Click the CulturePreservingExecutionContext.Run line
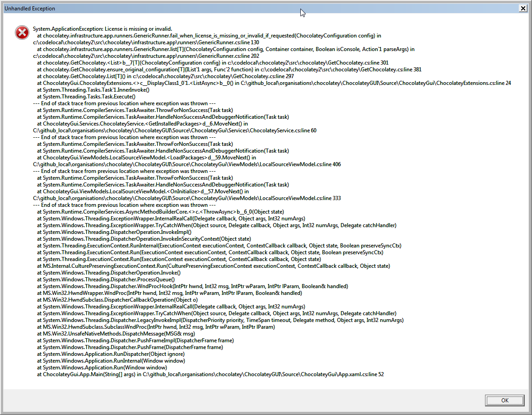532x415 pixels. tap(214, 266)
